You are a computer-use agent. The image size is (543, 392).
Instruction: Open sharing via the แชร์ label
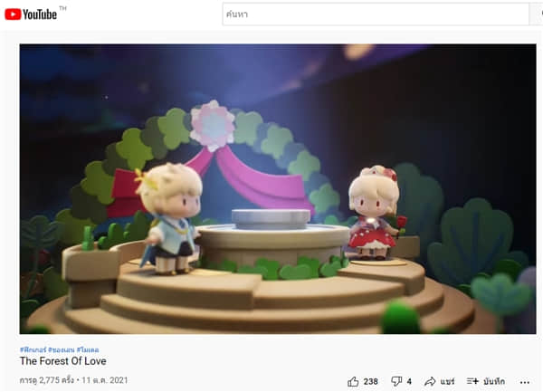447,382
